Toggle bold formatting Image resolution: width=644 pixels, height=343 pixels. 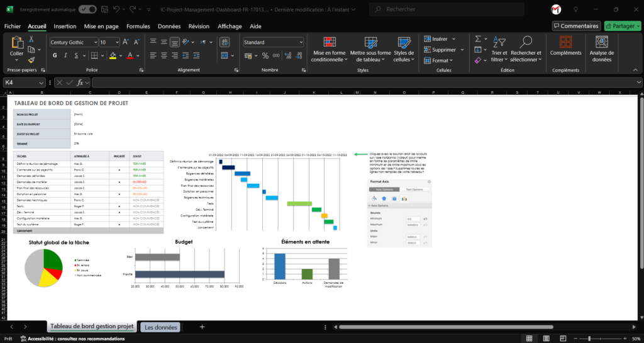pyautogui.click(x=55, y=55)
